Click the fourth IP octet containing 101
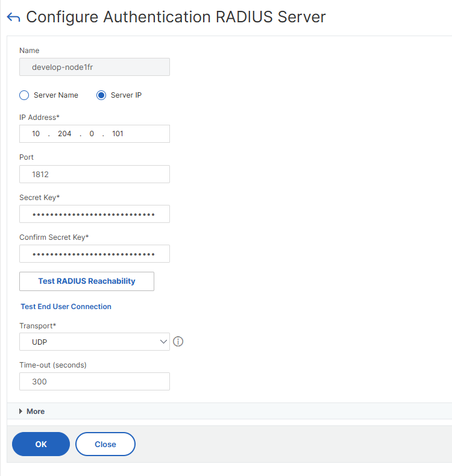Viewport: 452px width, 476px height. (118, 134)
